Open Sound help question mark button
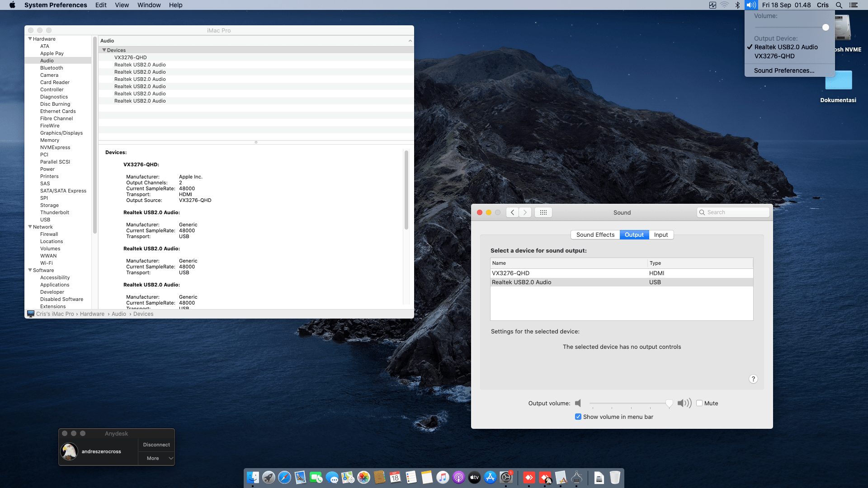The image size is (868, 488). click(753, 379)
